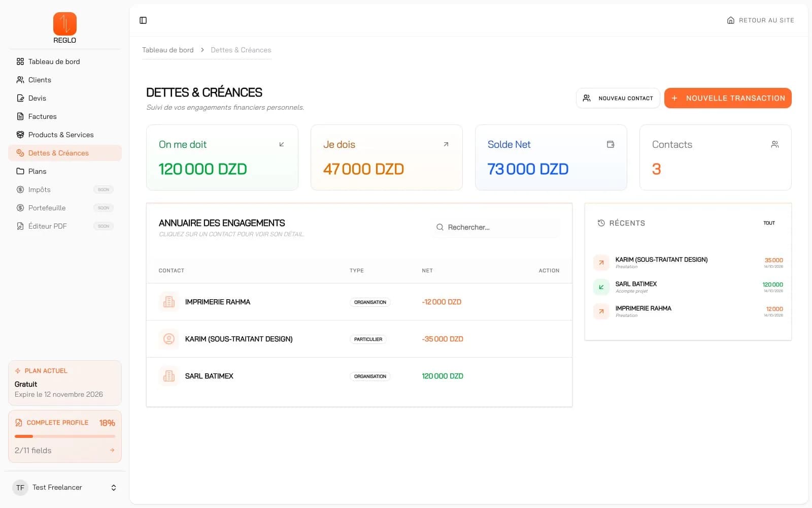Click Nouveau Contact button
This screenshot has height=508, width=812.
click(618, 98)
